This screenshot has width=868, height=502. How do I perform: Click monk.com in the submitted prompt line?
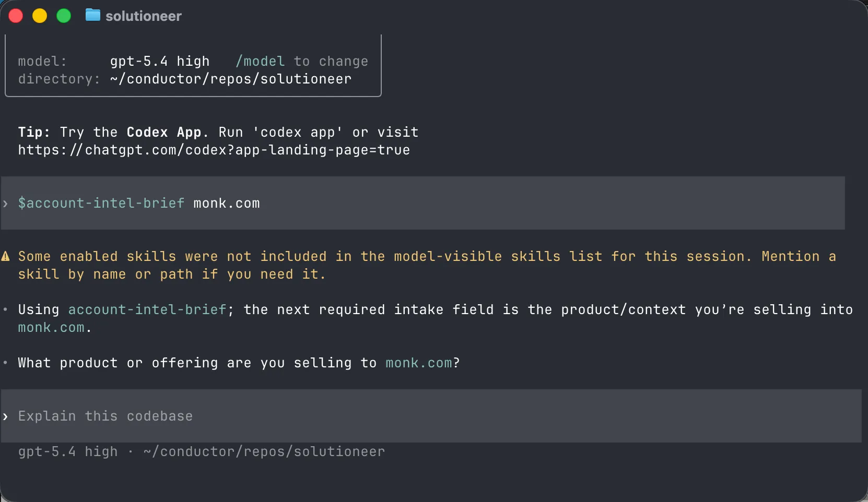(x=226, y=204)
